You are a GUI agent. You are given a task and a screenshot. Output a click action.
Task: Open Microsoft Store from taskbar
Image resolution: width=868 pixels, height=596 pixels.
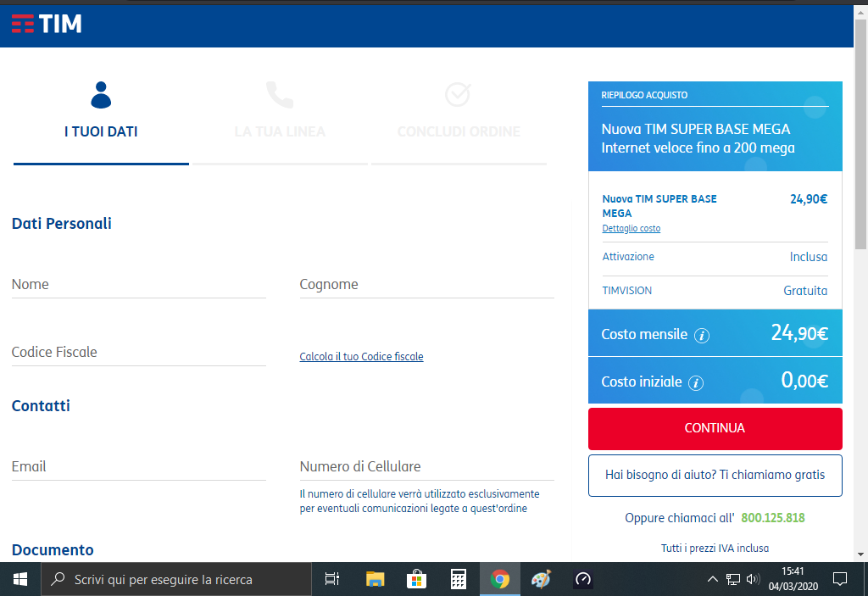[416, 579]
